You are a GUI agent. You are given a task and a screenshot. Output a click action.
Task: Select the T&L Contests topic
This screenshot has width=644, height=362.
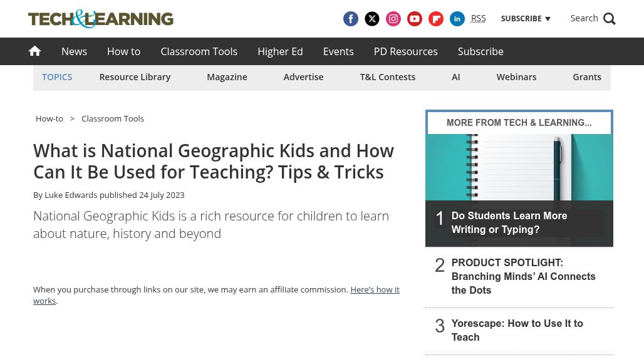point(388,77)
